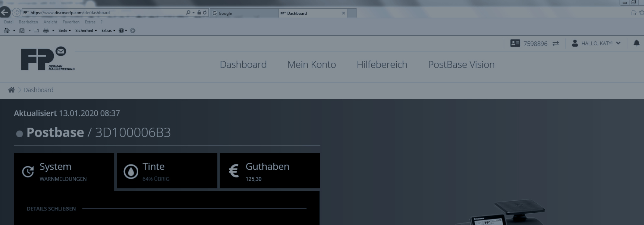Select the System Warnmeldungen tile
This screenshot has height=225, width=644.
[64, 171]
